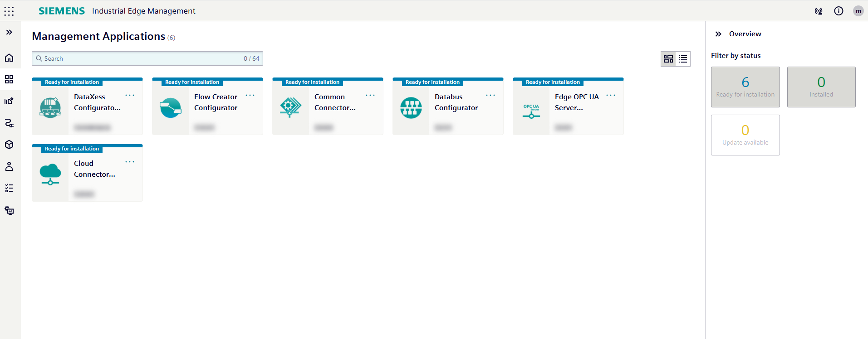This screenshot has height=339, width=868.
Task: Filter by Update available status
Action: (x=745, y=135)
